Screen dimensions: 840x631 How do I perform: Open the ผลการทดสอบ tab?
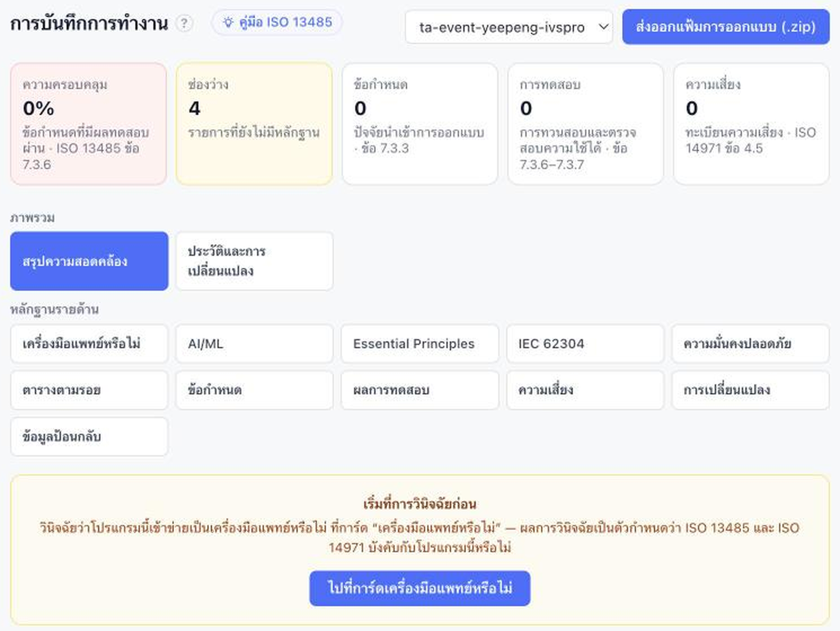coord(420,390)
